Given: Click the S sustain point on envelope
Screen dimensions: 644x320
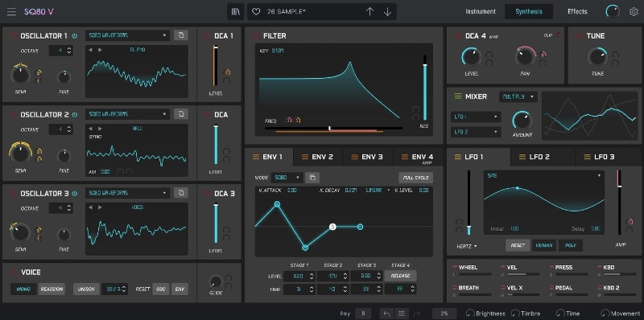Looking at the screenshot, I should pyautogui.click(x=332, y=227).
